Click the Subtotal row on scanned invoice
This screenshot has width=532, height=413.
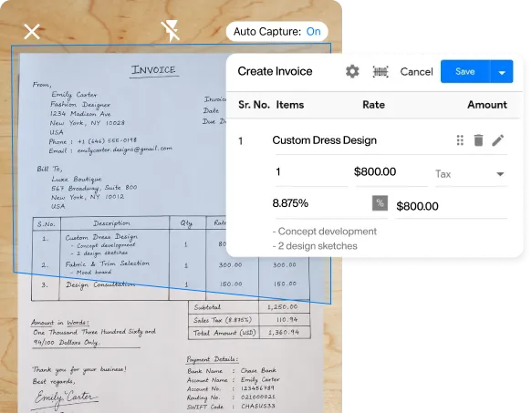click(249, 307)
